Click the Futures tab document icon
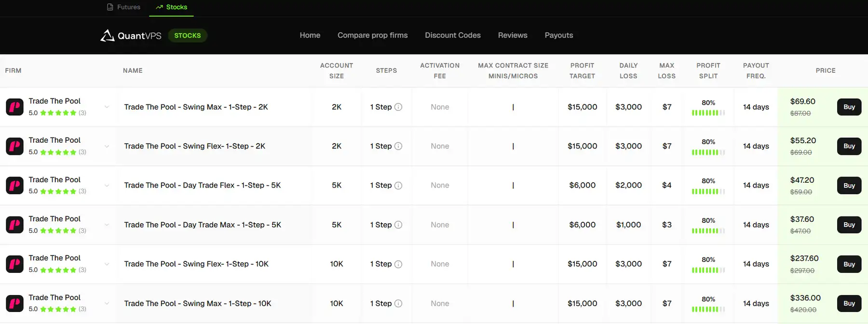868x324 pixels. coord(110,7)
